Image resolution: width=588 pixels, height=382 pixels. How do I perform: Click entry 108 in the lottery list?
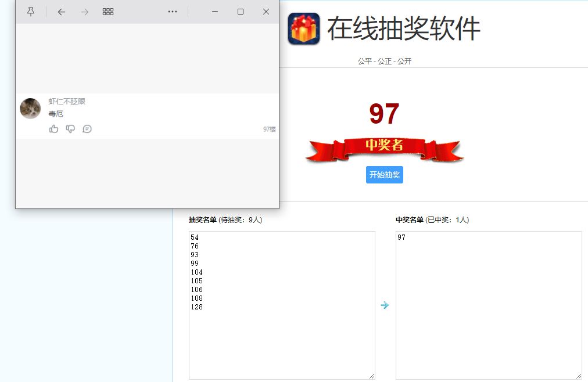tap(196, 298)
